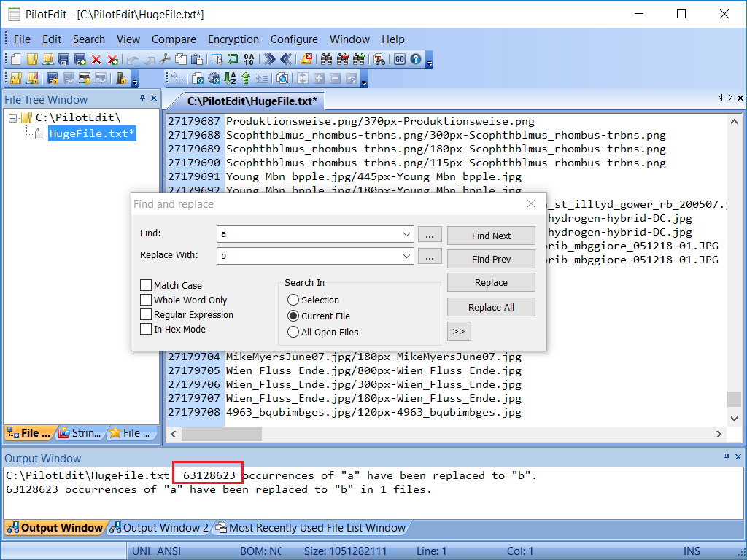This screenshot has width=747, height=560.
Task: Click the Find Next button
Action: point(491,236)
